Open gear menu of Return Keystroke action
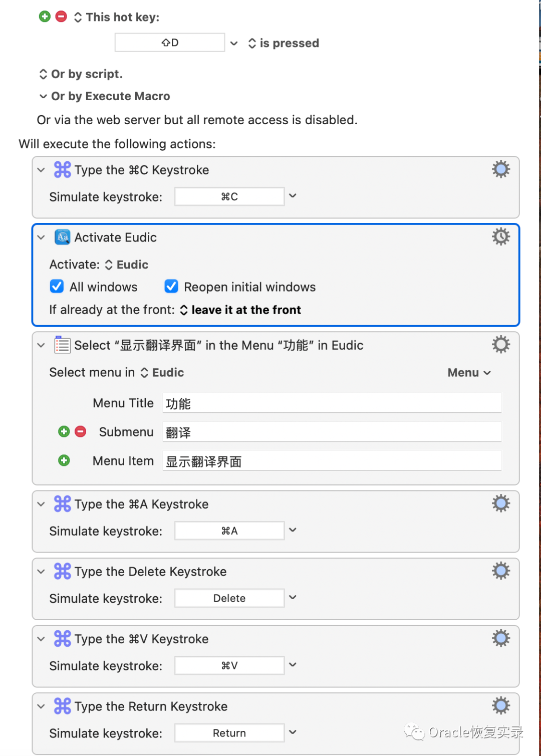 pos(500,706)
